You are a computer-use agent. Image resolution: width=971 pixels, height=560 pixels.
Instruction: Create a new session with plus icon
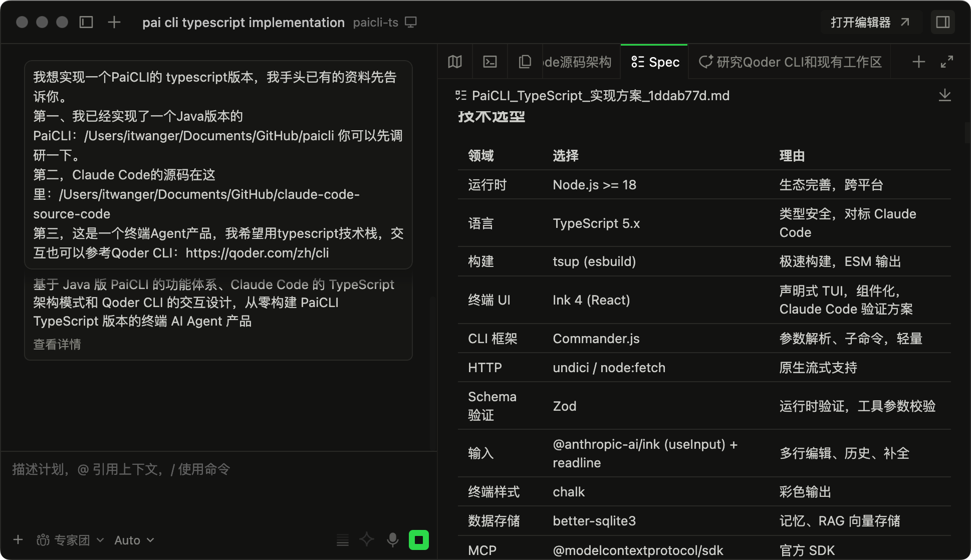(114, 22)
